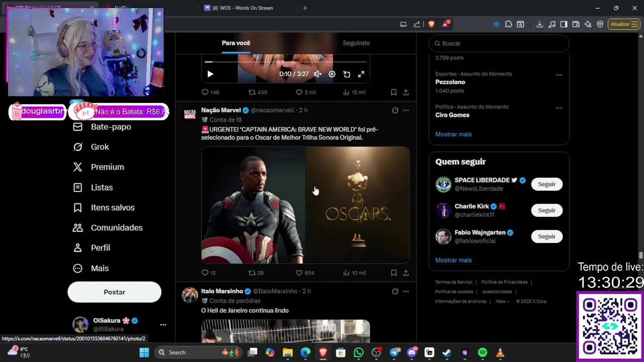
Task: Open more options on Nação Marvel post
Action: (x=406, y=110)
